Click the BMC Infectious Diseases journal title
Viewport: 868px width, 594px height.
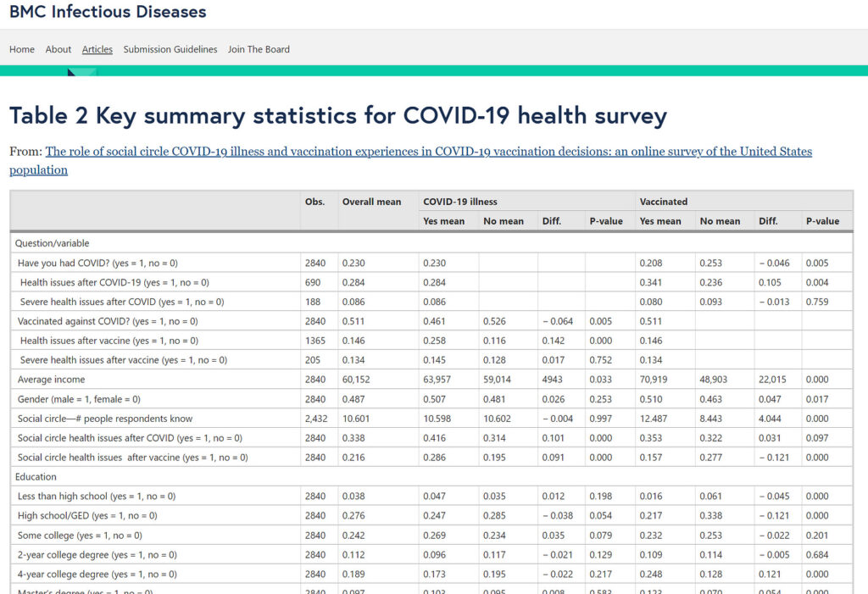click(x=108, y=12)
